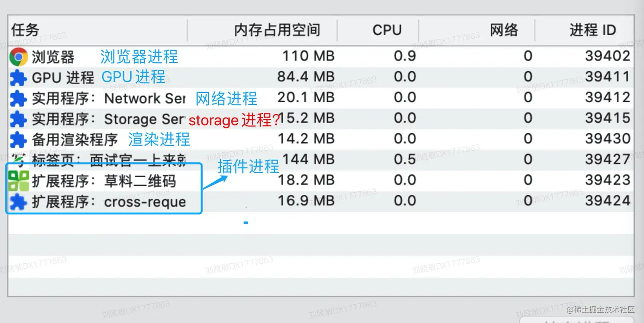Screen dimensions: 644x323
Task: Sort by the 进程 ID column header
Action: click(x=592, y=30)
